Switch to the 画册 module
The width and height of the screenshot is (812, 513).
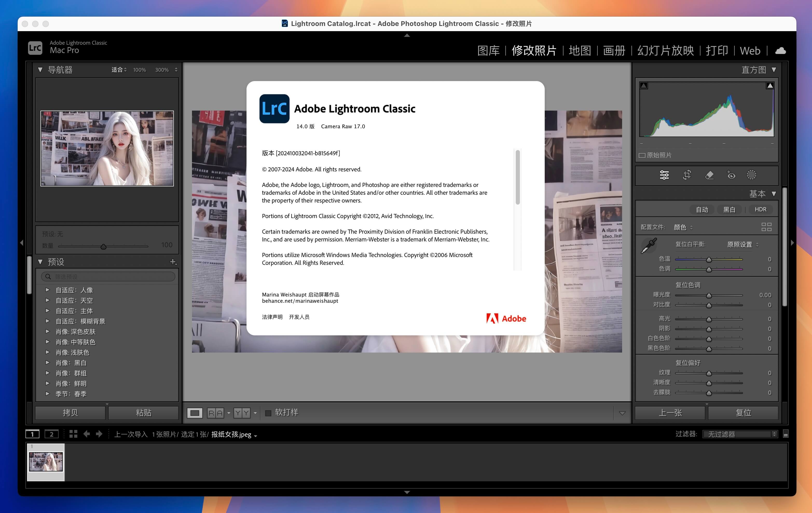coord(614,51)
